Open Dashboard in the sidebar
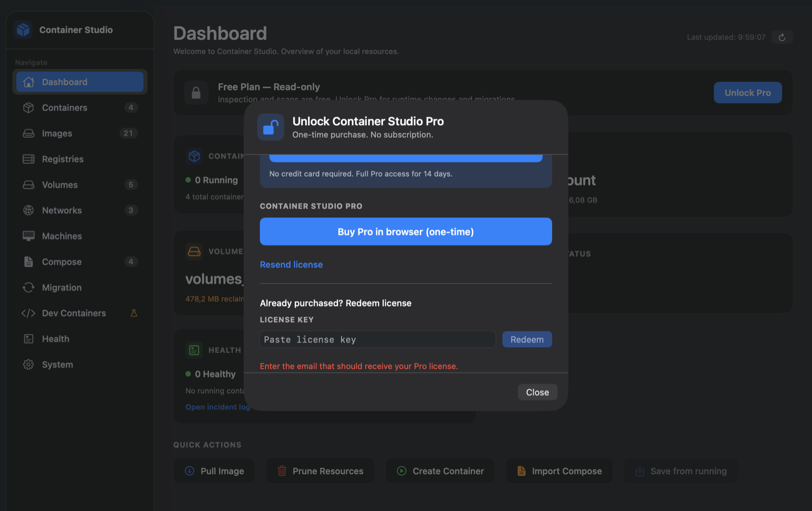This screenshot has width=812, height=511. click(80, 82)
